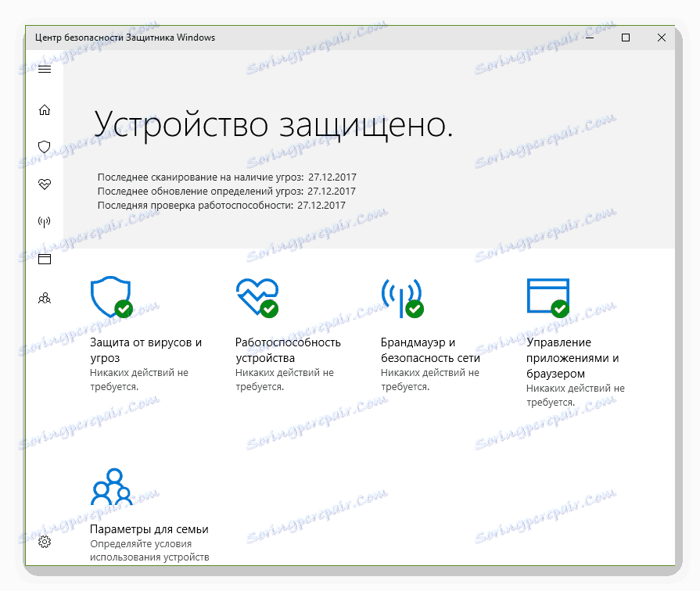This screenshot has height=591, width=700.
Task: Maximize the Defender Security Center window
Action: point(626,38)
